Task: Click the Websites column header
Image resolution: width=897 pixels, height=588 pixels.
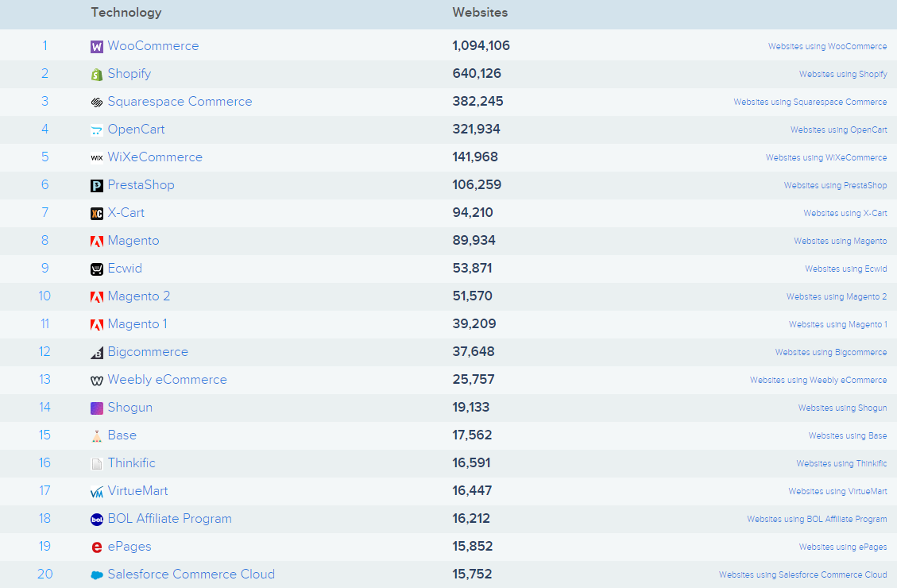Action: [x=480, y=13]
